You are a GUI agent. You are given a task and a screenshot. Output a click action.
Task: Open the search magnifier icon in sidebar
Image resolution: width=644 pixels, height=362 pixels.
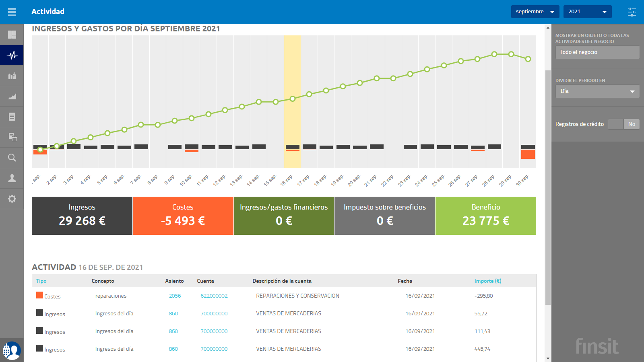(x=12, y=158)
